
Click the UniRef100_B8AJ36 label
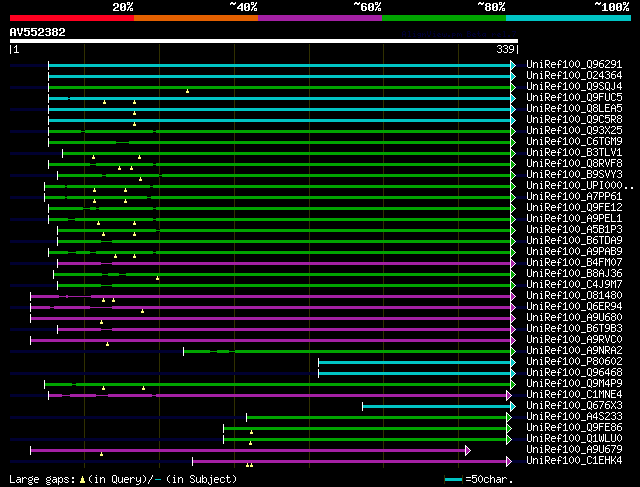[x=574, y=274]
